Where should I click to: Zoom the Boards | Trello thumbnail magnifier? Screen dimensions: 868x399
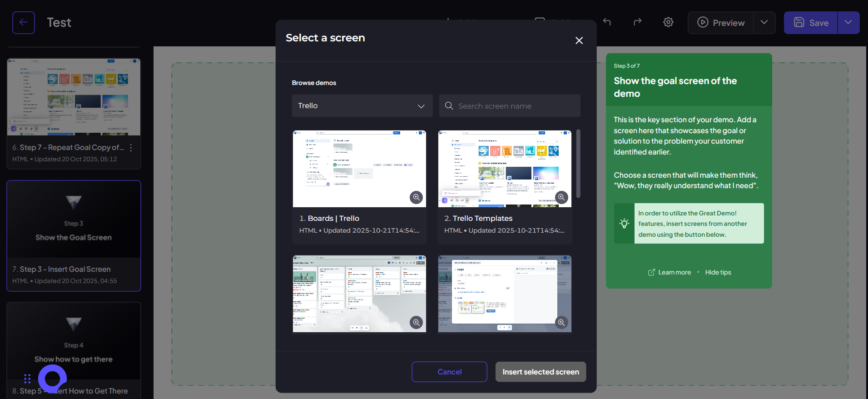pos(416,197)
